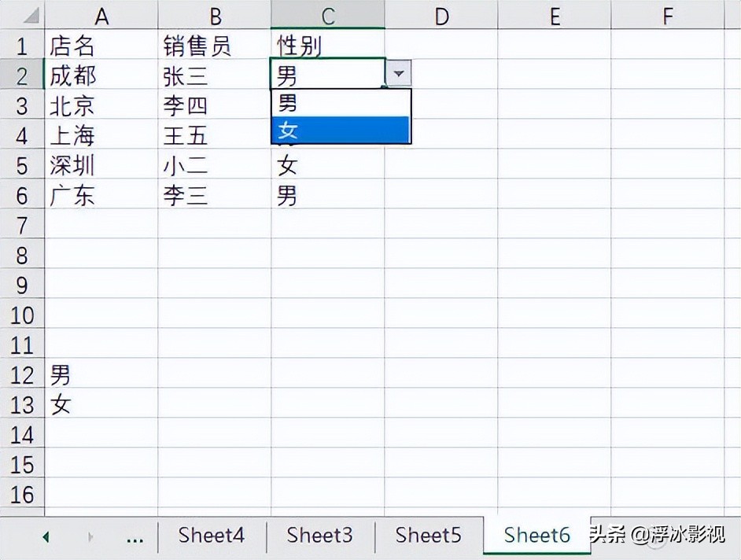This screenshot has height=560, width=741.
Task: Click the 性别 header cell
Action: coord(327,46)
